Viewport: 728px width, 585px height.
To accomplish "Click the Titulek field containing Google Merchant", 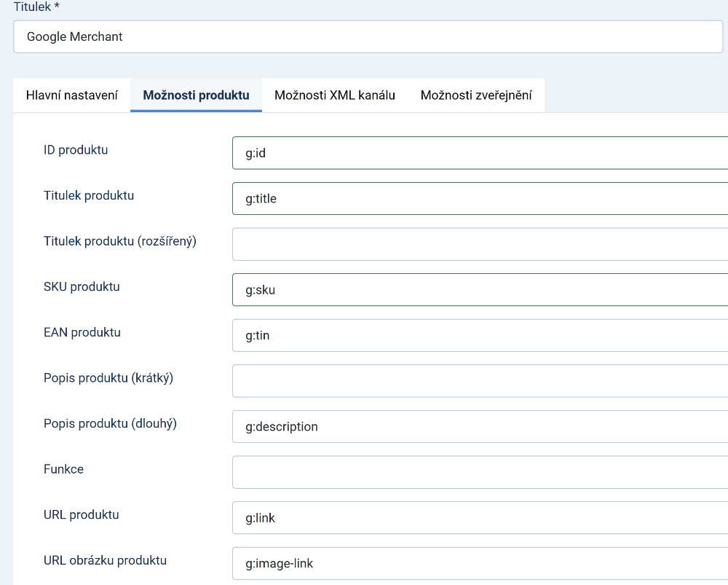I will point(368,36).
